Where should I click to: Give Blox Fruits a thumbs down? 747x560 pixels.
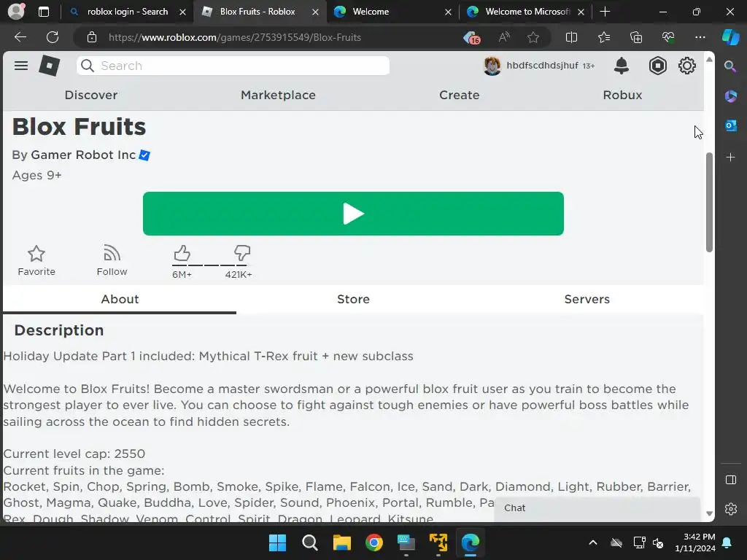242,253
